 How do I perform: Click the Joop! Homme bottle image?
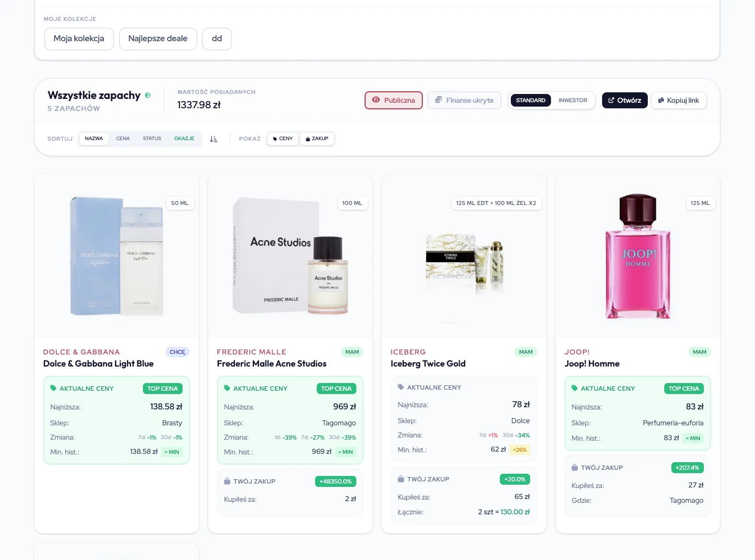637,256
